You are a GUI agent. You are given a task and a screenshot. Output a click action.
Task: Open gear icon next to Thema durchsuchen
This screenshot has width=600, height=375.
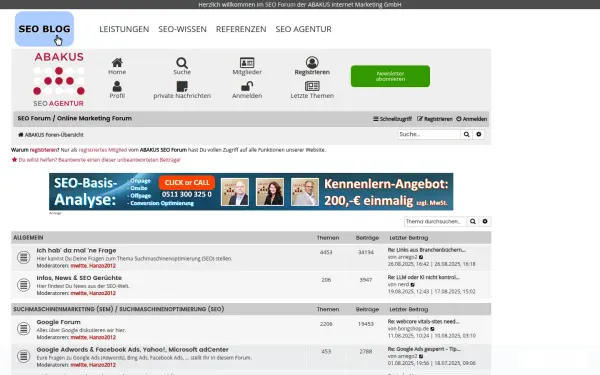pyautogui.click(x=485, y=222)
